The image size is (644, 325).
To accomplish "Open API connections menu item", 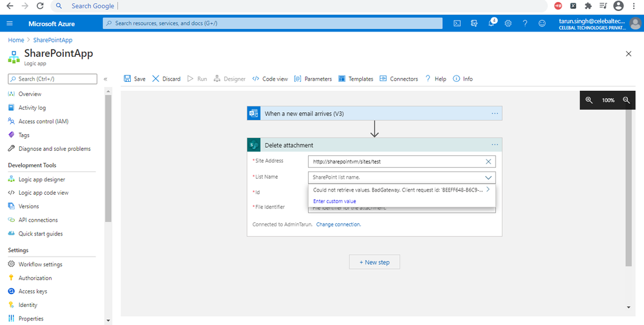I will (38, 220).
